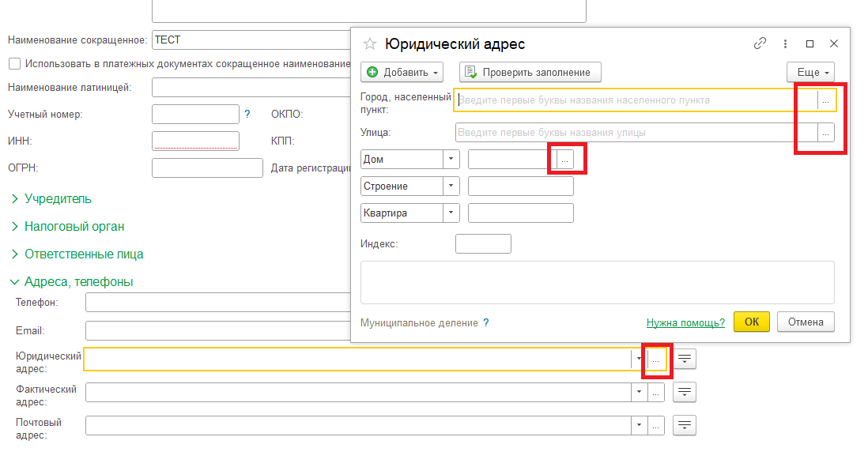The image size is (868, 452).
Task: Focus the Улица input field
Action: tap(636, 133)
